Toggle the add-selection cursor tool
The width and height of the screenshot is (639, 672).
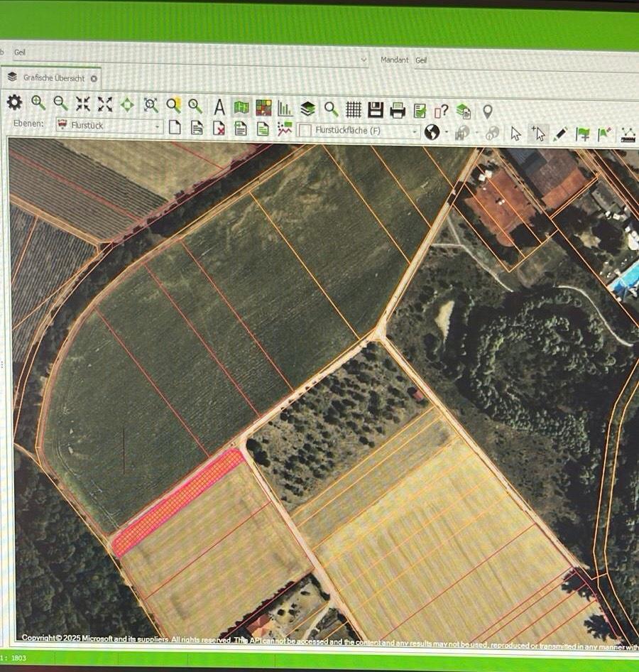(539, 134)
